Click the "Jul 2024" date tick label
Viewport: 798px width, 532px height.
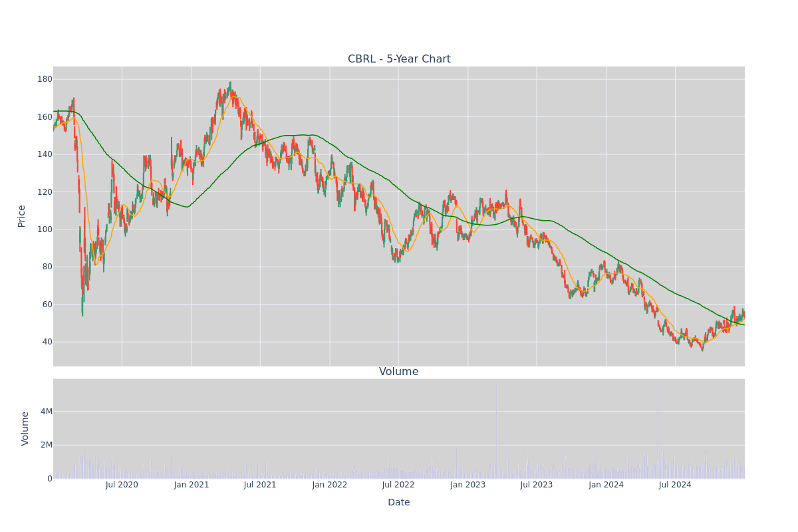pyautogui.click(x=675, y=485)
